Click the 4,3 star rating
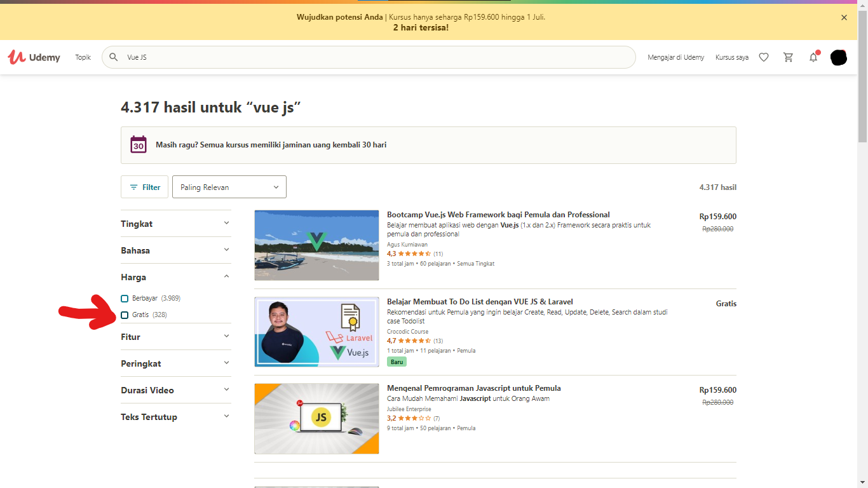 click(x=415, y=254)
